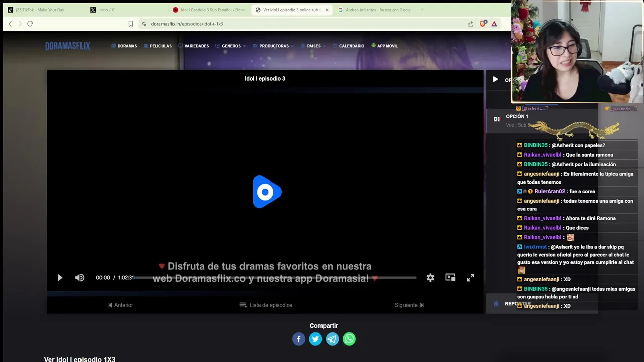The image size is (644, 362).
Task: Open video settings gear
Action: (430, 278)
